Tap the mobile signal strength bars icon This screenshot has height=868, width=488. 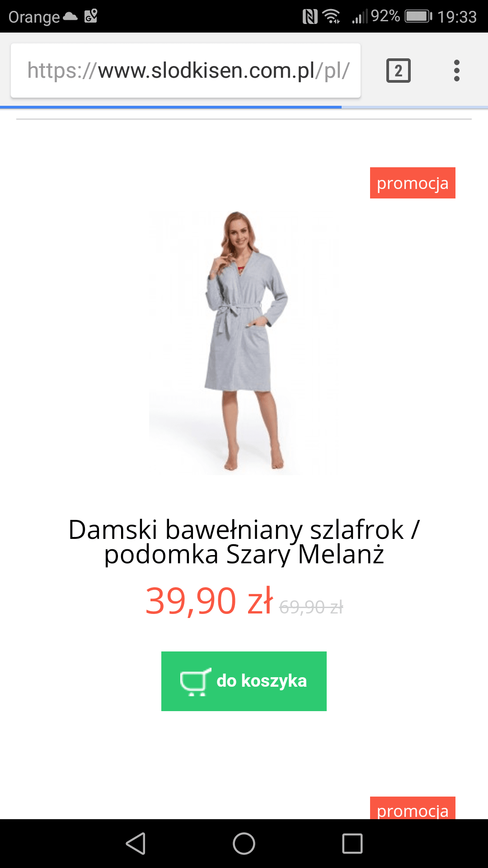(x=360, y=17)
